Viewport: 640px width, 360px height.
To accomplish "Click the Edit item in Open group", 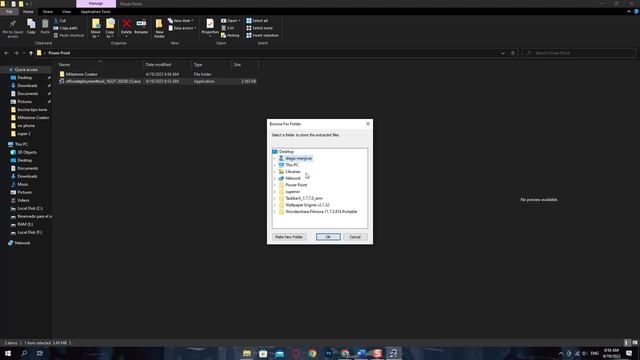I will (x=228, y=28).
